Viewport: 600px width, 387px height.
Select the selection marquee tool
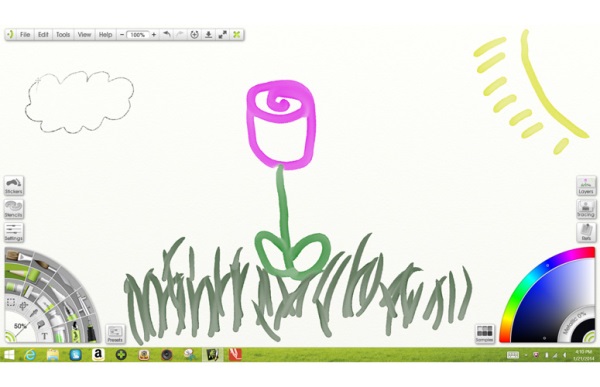11,303
